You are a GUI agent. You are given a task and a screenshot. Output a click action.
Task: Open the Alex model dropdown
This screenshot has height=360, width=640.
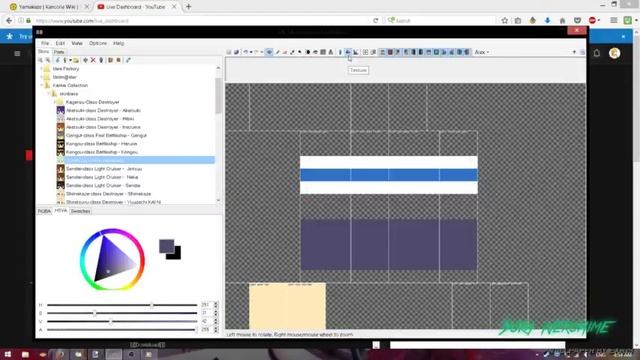click(482, 52)
